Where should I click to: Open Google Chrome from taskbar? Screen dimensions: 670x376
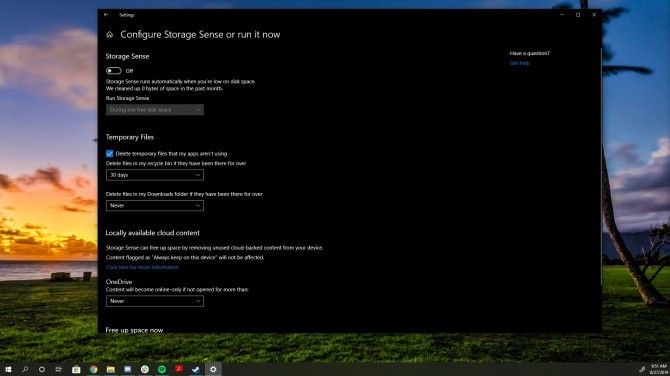(93, 369)
